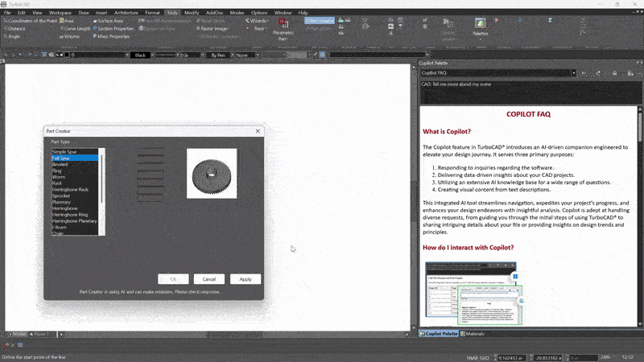This screenshot has height=362, width=644.
Task: Select Planetary part type
Action: tap(74, 202)
